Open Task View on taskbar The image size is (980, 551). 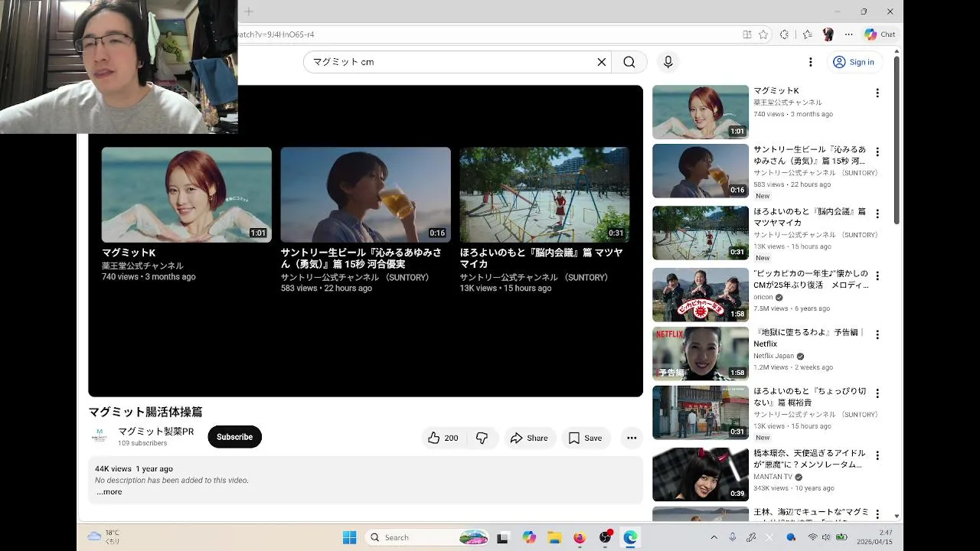(x=502, y=537)
